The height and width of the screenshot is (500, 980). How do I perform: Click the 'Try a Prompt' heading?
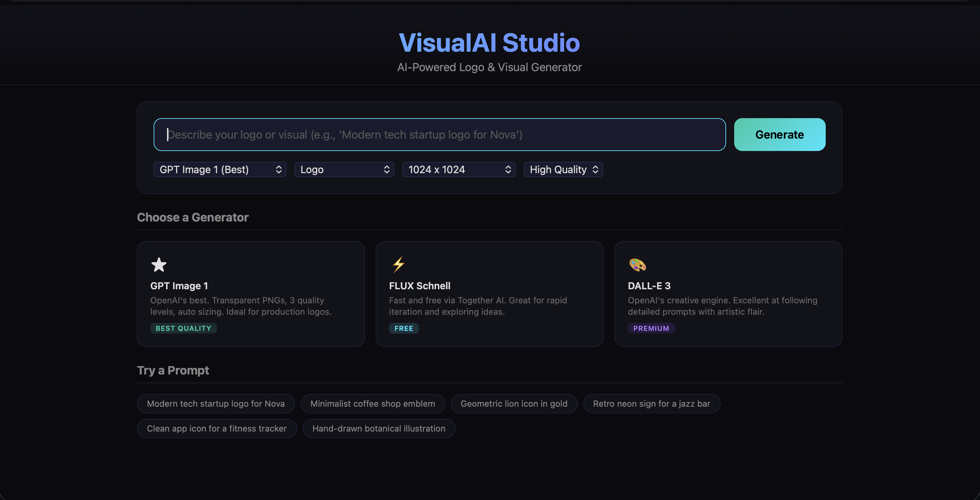(173, 370)
